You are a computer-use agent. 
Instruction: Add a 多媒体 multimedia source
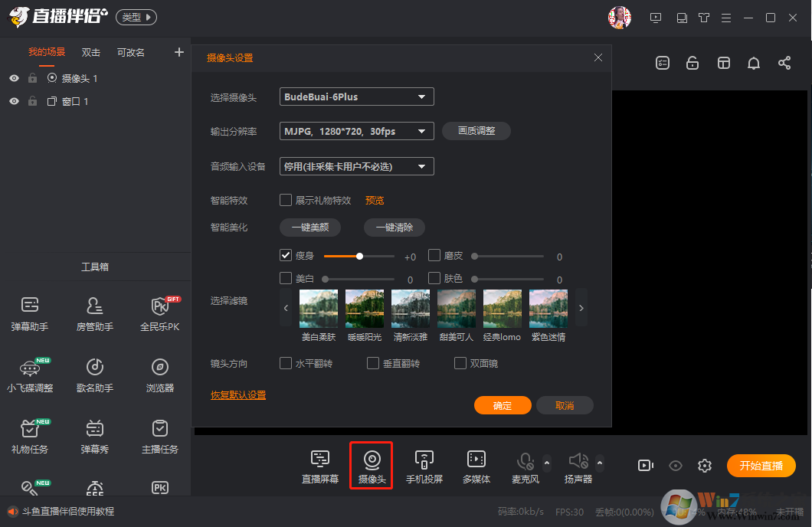476,466
